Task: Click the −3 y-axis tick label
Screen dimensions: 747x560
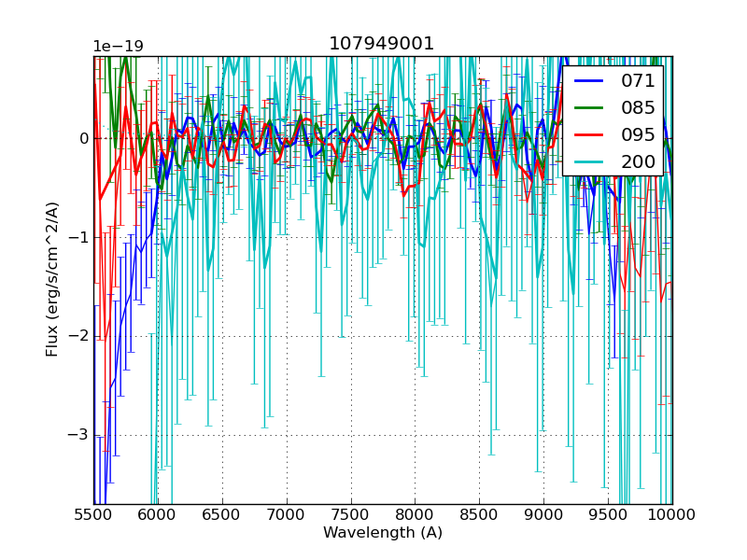Action: [78, 435]
